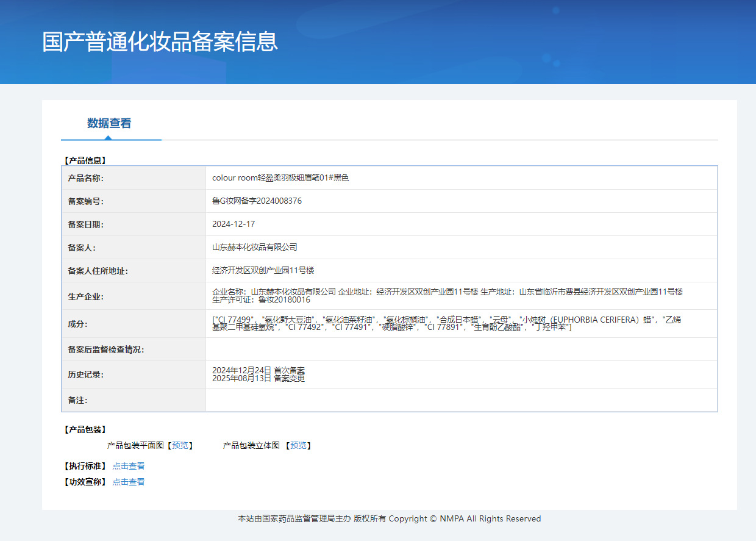
Task: Open 点击查看 next to 功效宣称
Action: click(x=129, y=482)
